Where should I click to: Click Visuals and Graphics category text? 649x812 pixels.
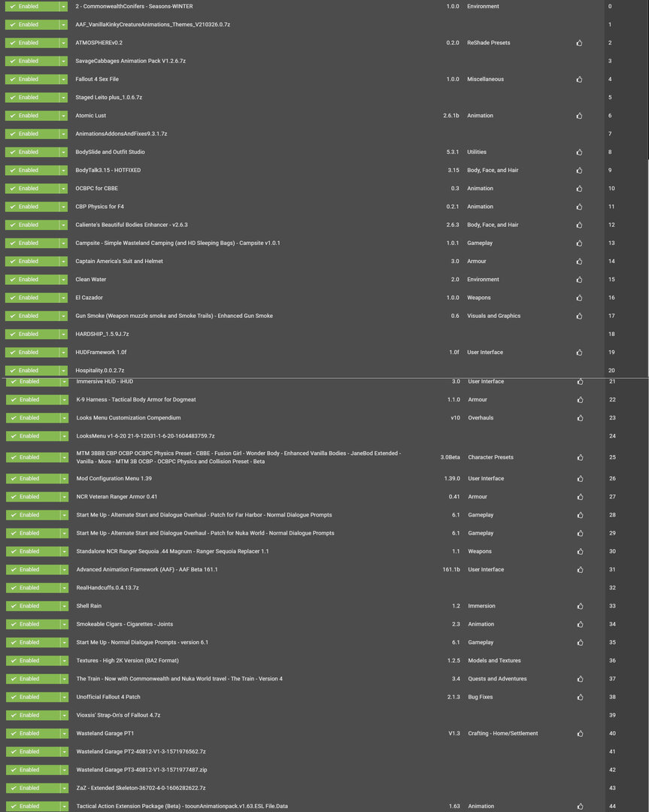493,316
